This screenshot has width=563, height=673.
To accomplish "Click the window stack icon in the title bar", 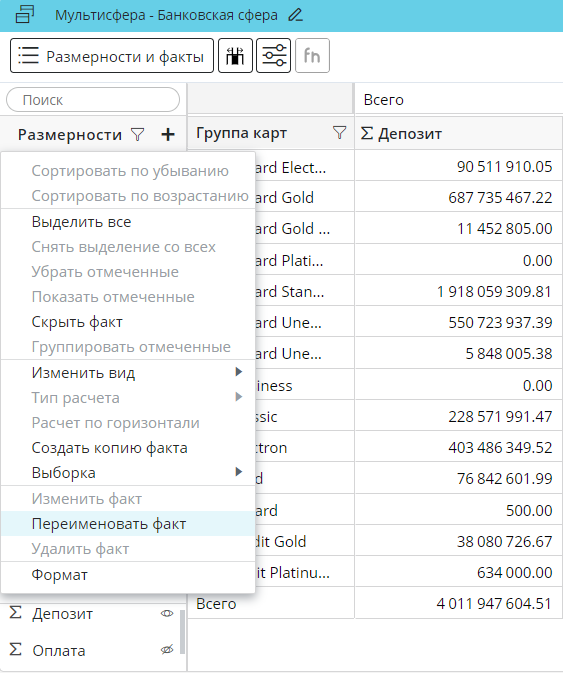I will click(24, 14).
